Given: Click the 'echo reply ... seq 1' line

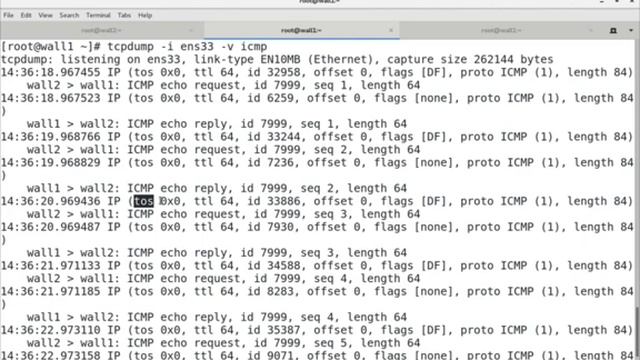Looking at the screenshot, I should [x=217, y=124].
